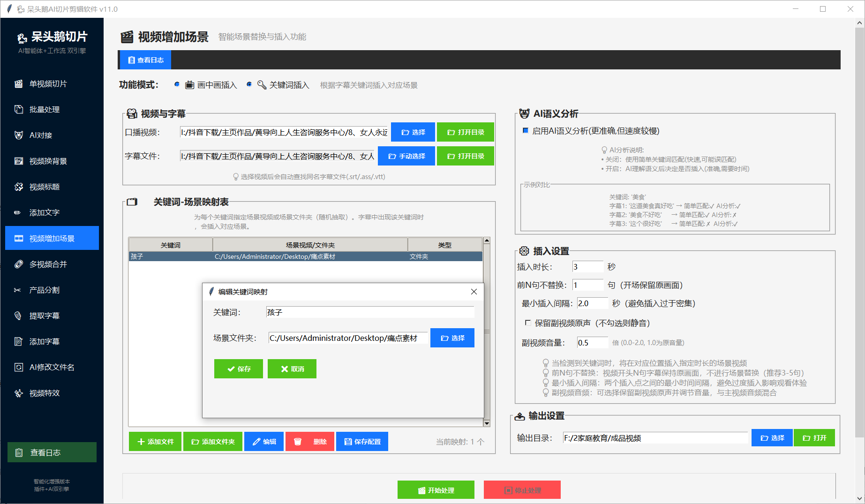The image size is (865, 504).
Task: Close the 编辑关键词映射 dialog
Action: (x=474, y=292)
